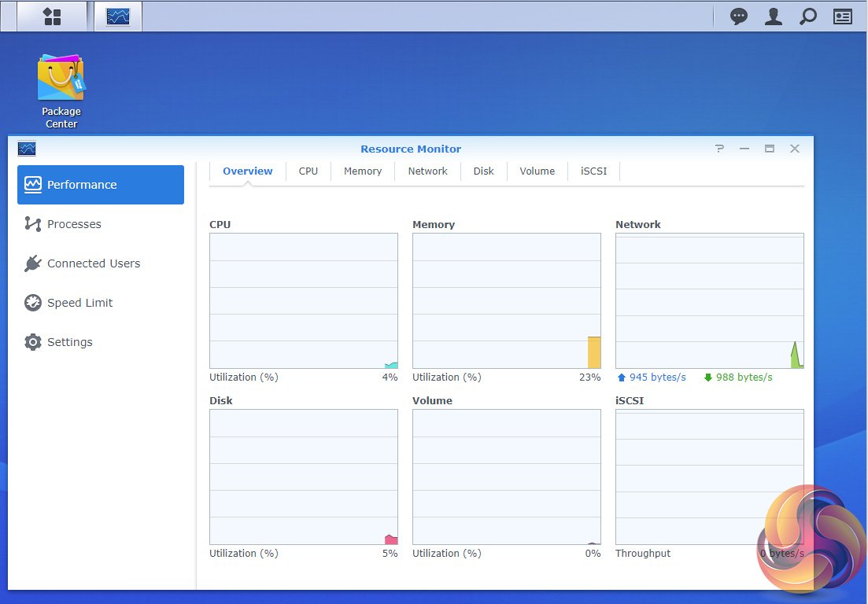The height and width of the screenshot is (604, 868).
Task: Switch to the CPU tab
Action: [308, 171]
